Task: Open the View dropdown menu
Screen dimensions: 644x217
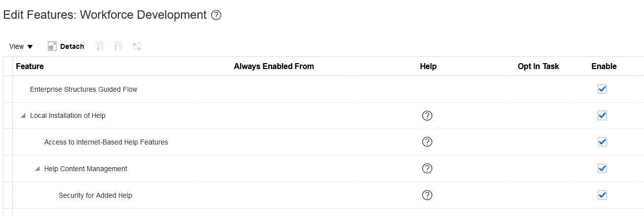Action: click(21, 46)
